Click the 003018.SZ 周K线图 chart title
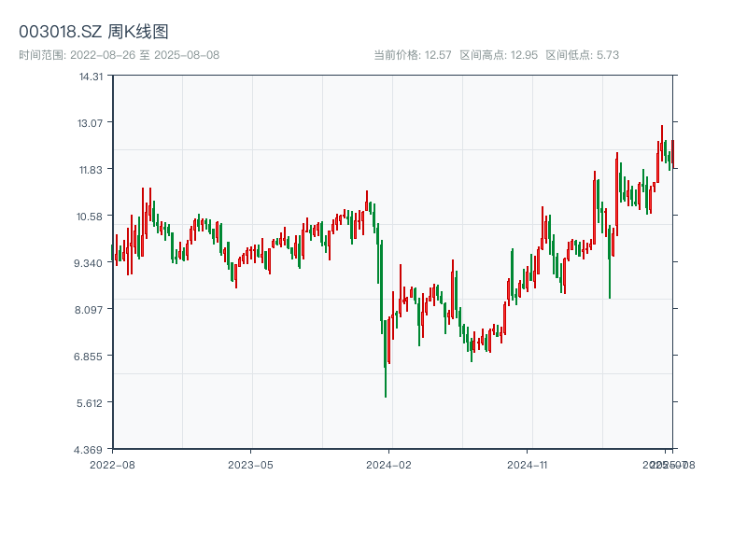 pyautogui.click(x=93, y=33)
